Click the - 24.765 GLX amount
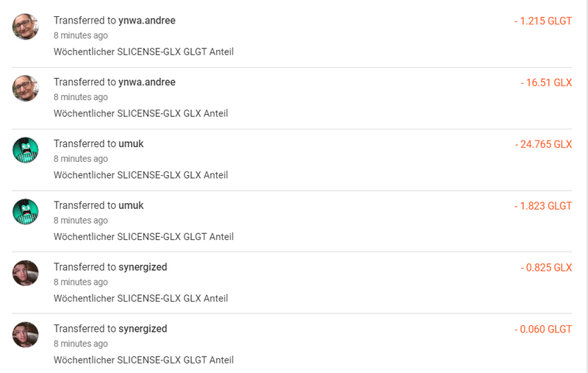 click(543, 144)
